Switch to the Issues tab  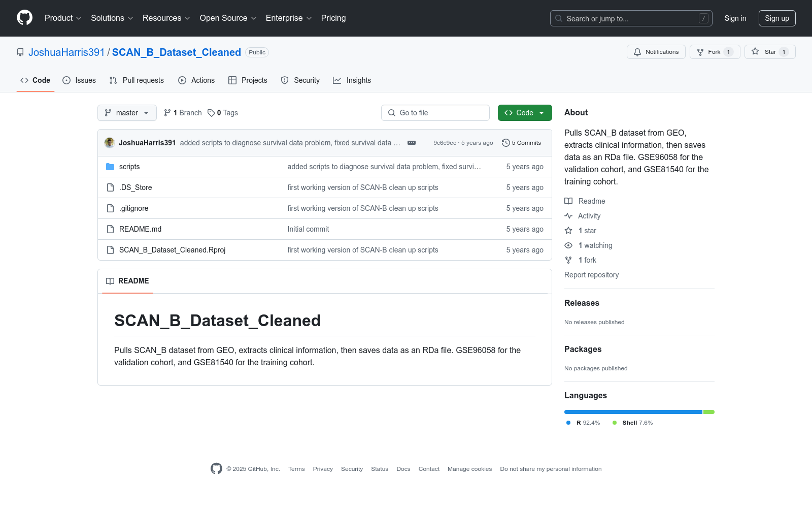coord(79,80)
